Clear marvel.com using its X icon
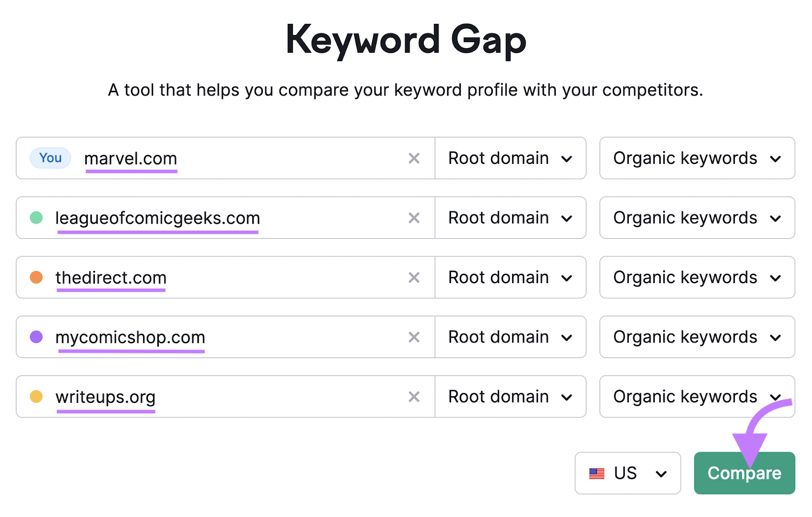This screenshot has height=517, width=812. (414, 158)
